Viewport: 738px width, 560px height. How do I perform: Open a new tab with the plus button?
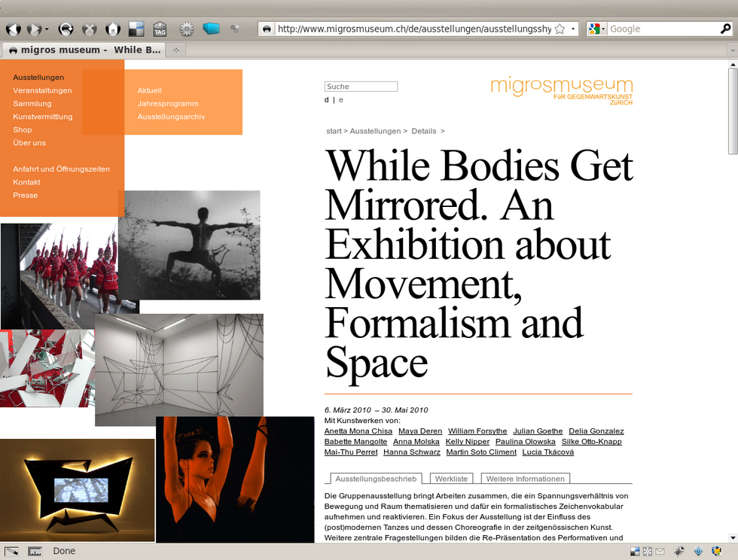176,50
